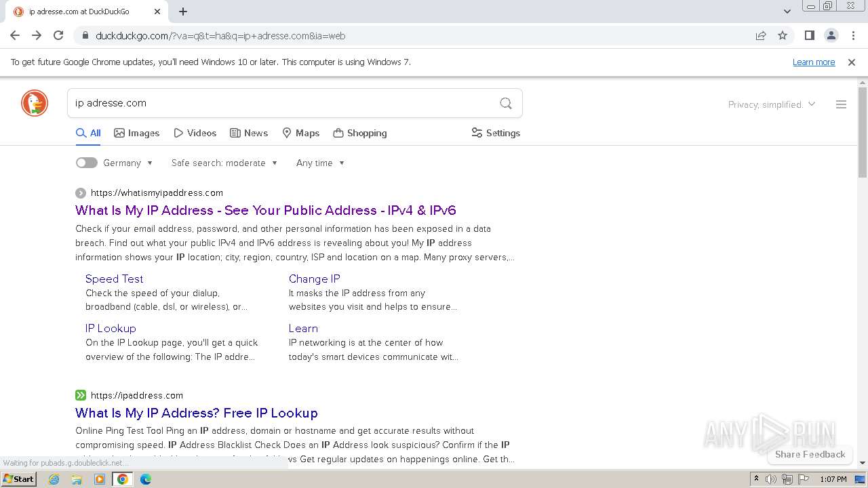Open Internet Explorer from taskbar

pos(54,479)
